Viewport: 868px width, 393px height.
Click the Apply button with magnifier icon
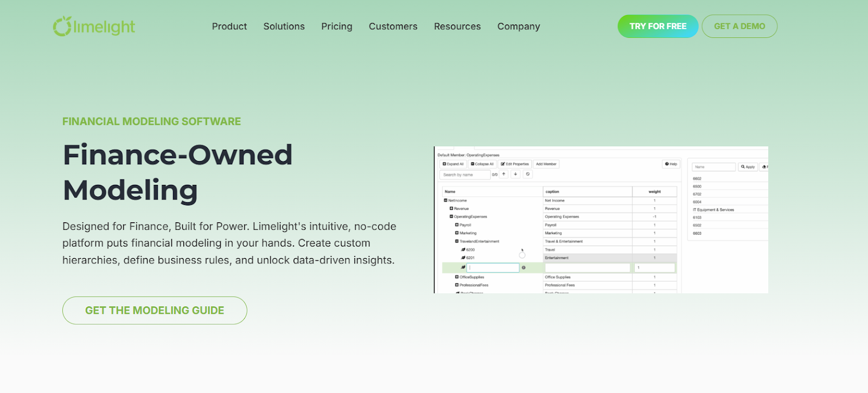[x=748, y=167]
